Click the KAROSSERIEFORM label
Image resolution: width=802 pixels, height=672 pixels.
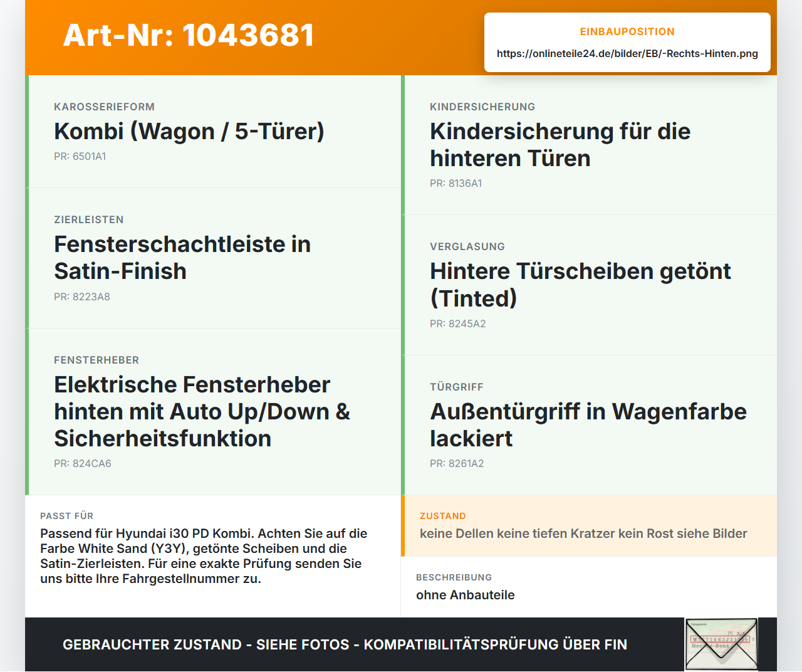[104, 107]
